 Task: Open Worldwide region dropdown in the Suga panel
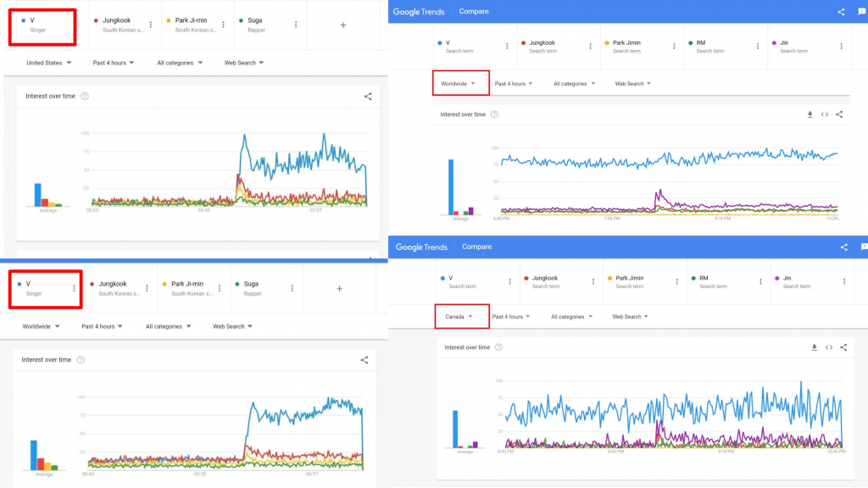(41, 326)
